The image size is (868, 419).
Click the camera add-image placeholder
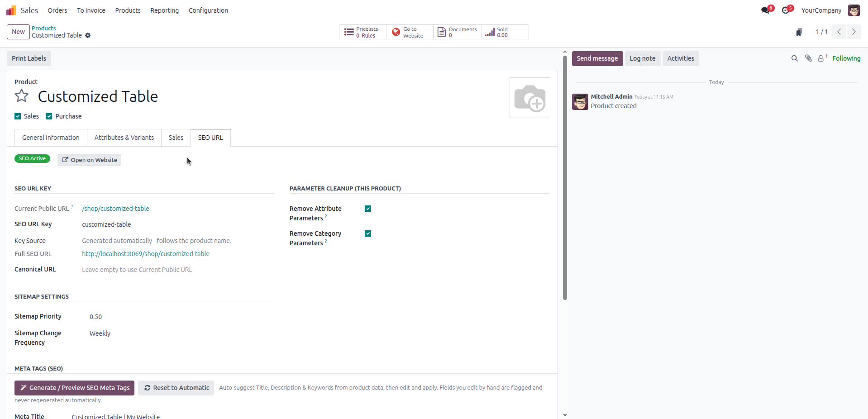(x=530, y=98)
